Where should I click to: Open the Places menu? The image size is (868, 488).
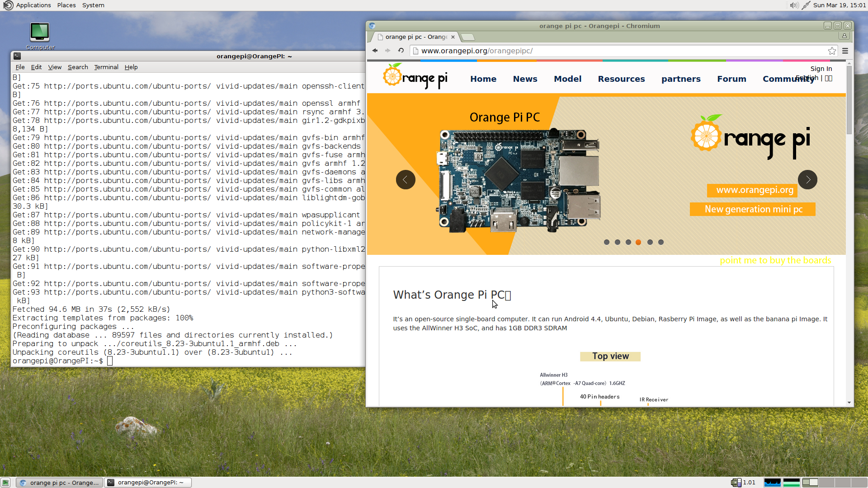click(66, 5)
